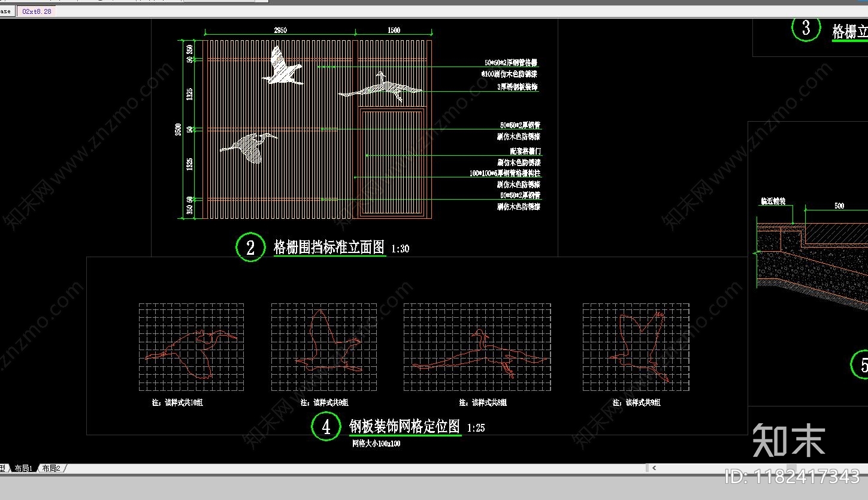
Task: Select the 临近铺装 leader label
Action: [x=773, y=201]
